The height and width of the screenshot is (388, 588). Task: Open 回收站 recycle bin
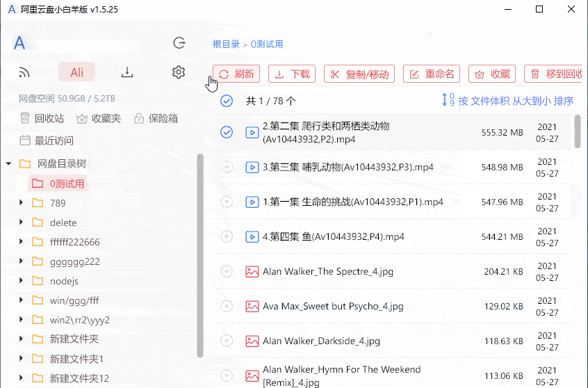pos(42,118)
